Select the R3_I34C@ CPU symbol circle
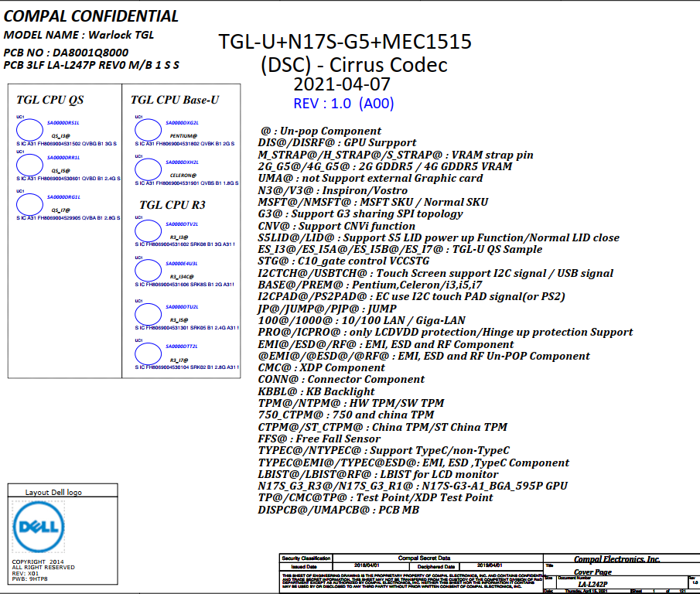 point(147,270)
